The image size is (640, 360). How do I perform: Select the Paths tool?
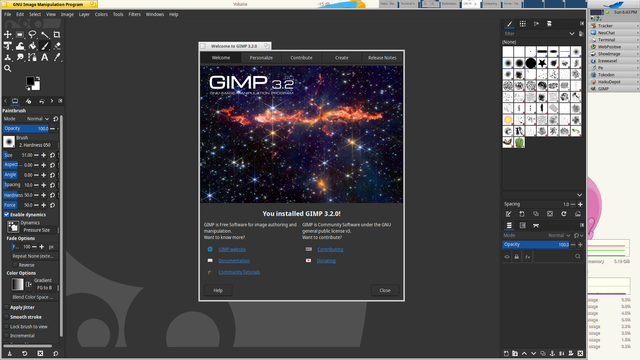[32, 58]
